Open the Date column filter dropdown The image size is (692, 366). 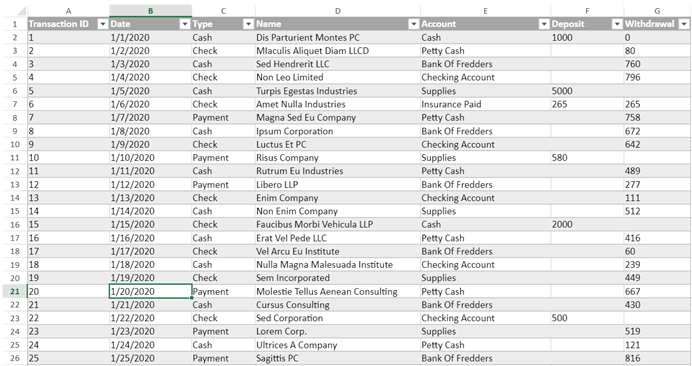185,24
